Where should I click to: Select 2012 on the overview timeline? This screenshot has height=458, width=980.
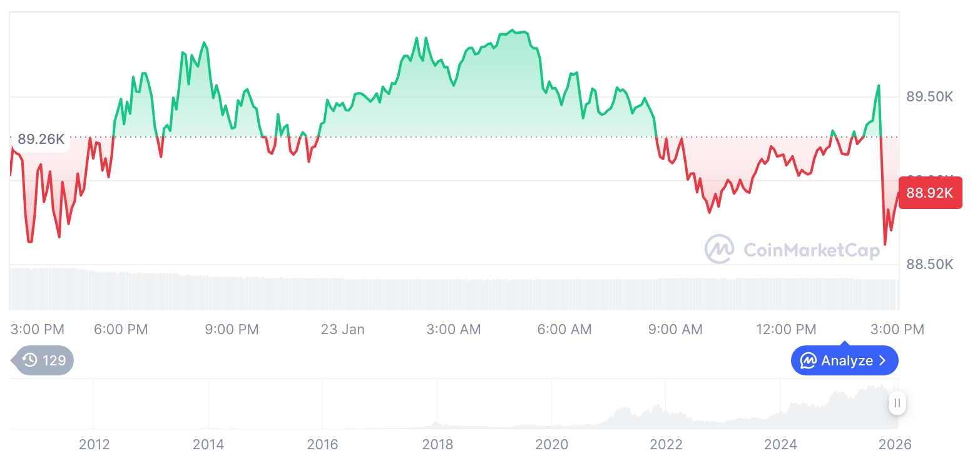tap(94, 444)
